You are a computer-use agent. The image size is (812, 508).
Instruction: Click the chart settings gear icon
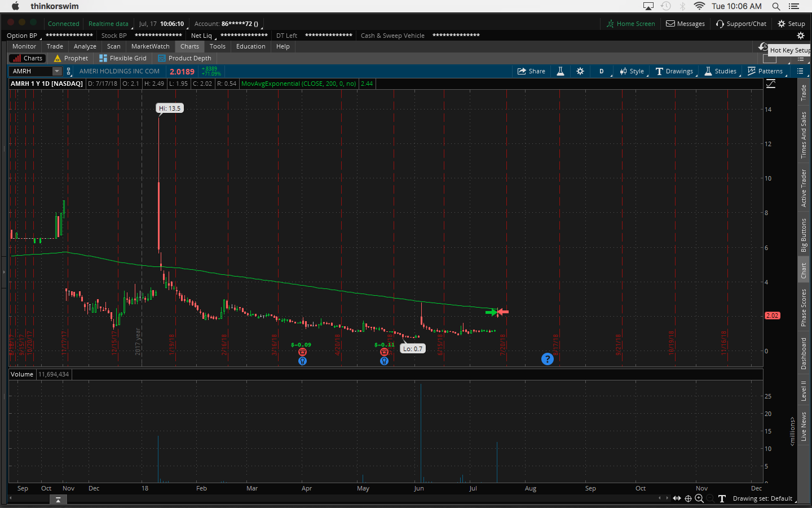click(580, 71)
